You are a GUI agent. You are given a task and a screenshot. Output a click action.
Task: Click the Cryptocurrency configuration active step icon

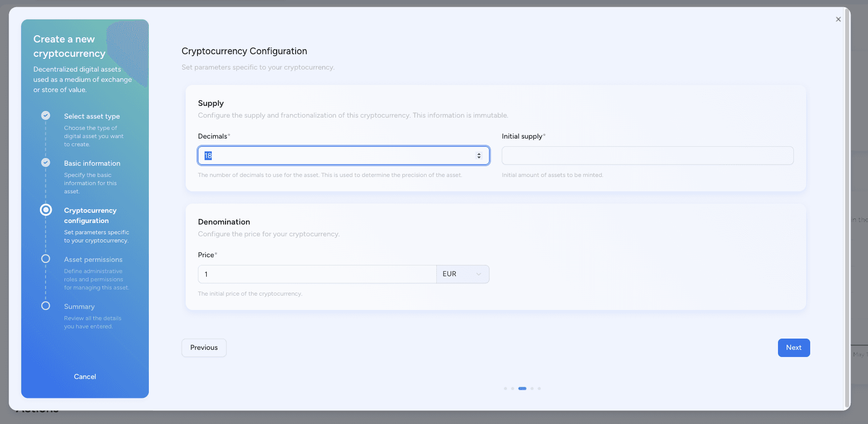(x=46, y=210)
